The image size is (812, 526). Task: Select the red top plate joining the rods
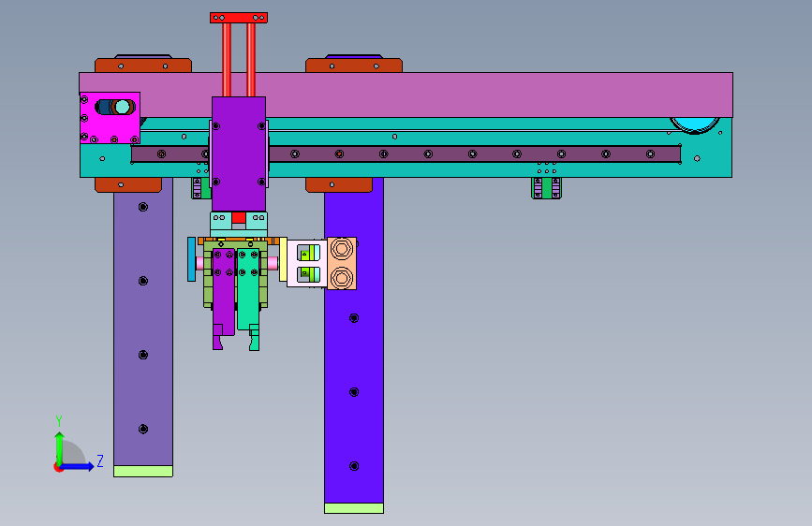point(239,18)
